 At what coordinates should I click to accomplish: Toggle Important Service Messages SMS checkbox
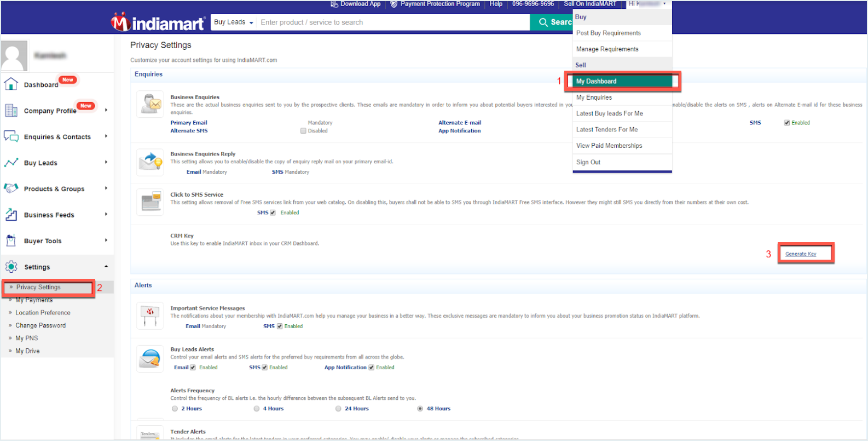280,327
